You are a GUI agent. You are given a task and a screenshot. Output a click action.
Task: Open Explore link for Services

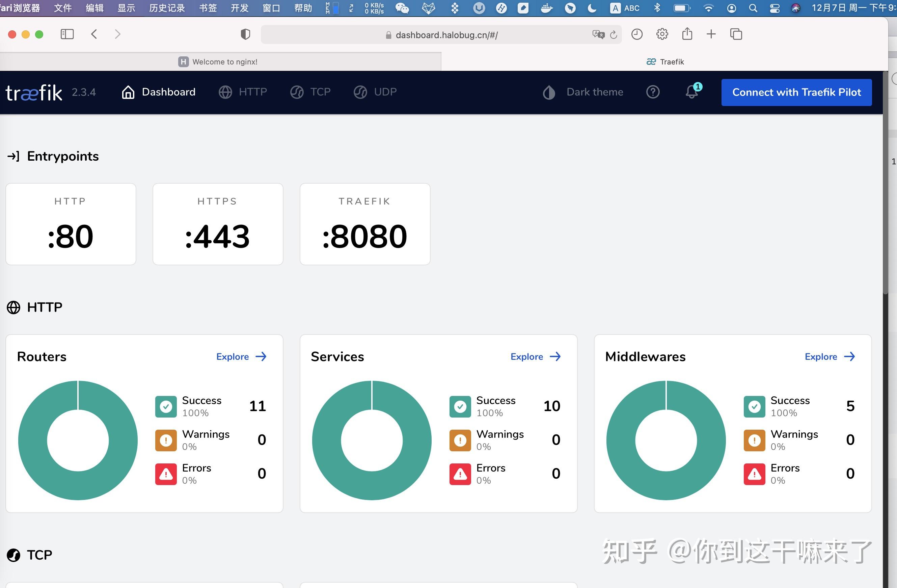tap(535, 356)
